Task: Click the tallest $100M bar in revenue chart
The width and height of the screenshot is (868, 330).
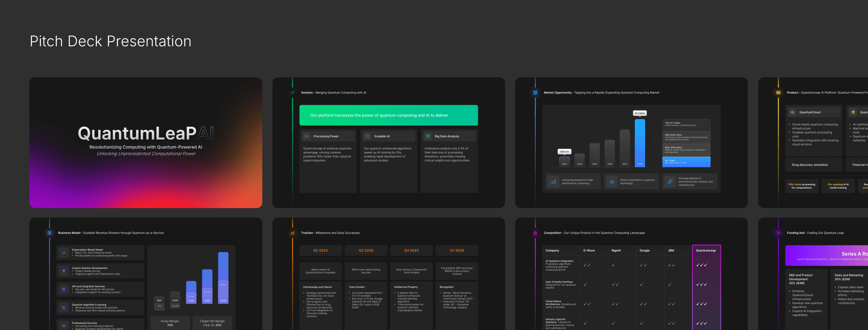Action: click(223, 278)
